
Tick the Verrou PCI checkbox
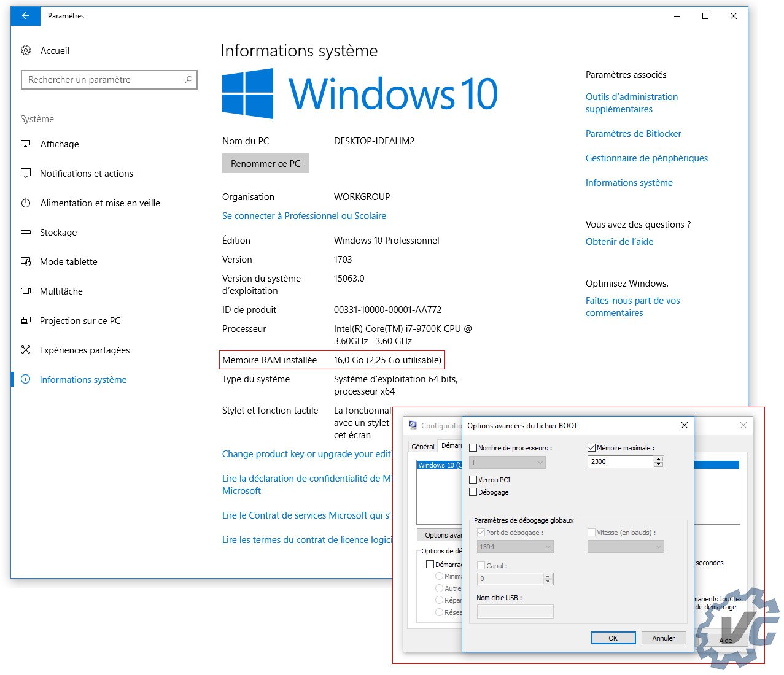473,480
